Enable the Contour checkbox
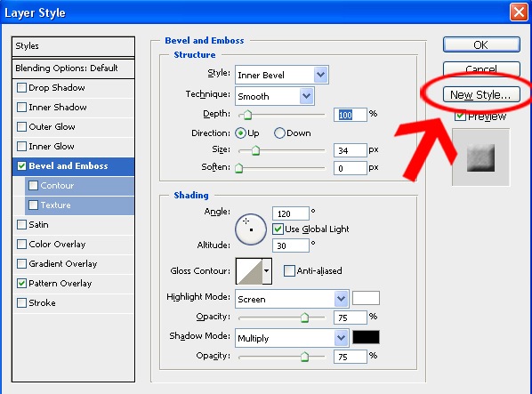532x394 pixels. (x=33, y=186)
